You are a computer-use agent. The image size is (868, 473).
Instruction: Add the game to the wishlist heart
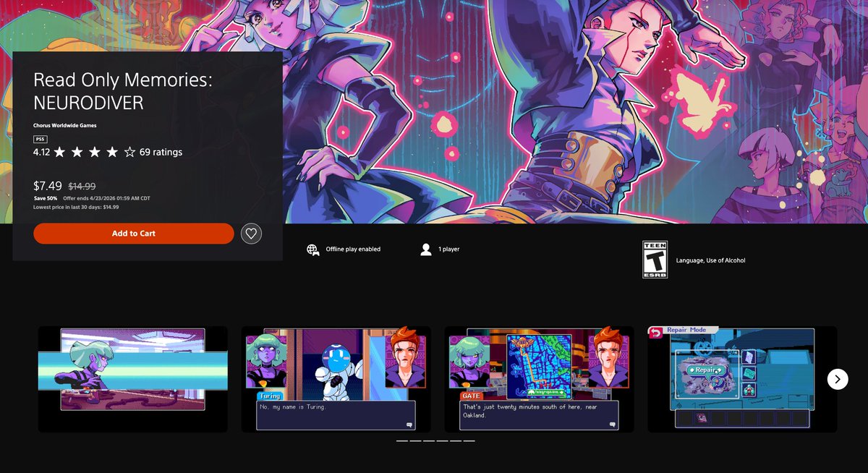[251, 234]
